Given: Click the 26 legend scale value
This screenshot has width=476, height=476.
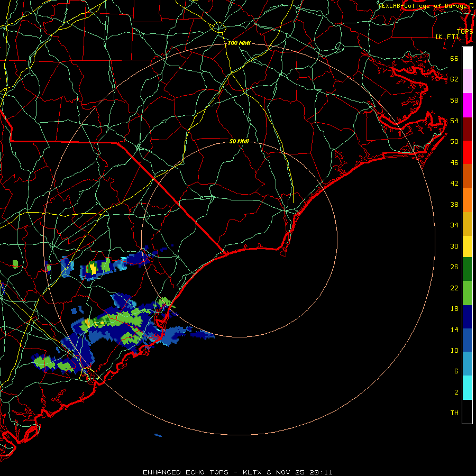Looking at the screenshot, I should (x=454, y=267).
